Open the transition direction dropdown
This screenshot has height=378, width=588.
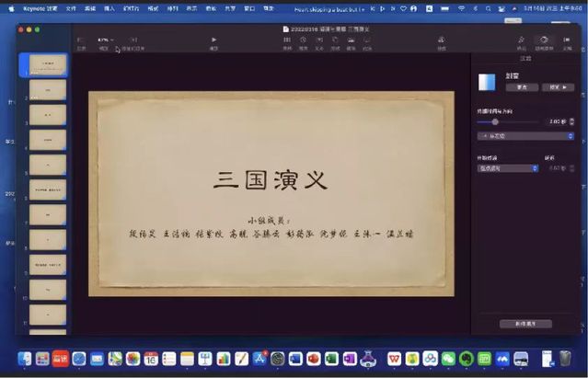pos(525,135)
